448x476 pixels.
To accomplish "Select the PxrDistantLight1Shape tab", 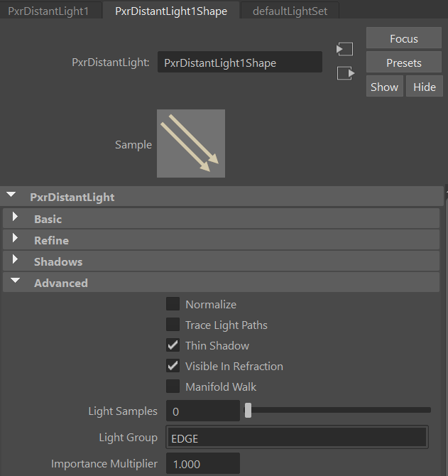I will click(x=171, y=11).
